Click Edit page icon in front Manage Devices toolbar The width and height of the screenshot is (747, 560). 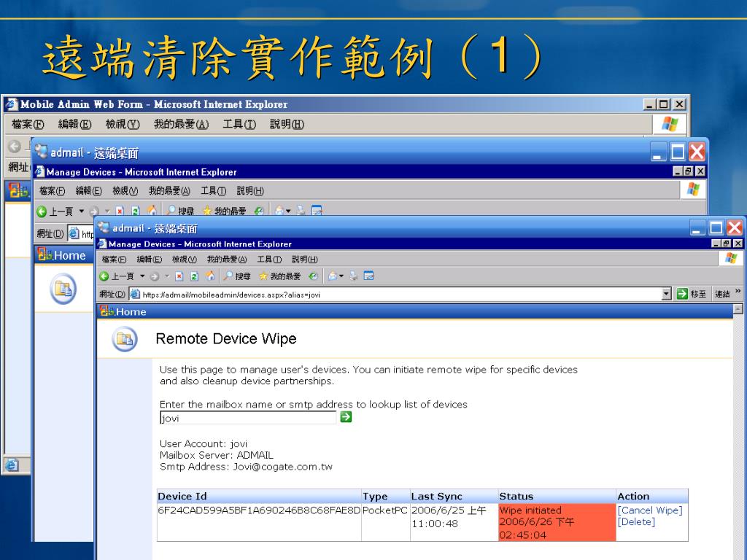368,276
